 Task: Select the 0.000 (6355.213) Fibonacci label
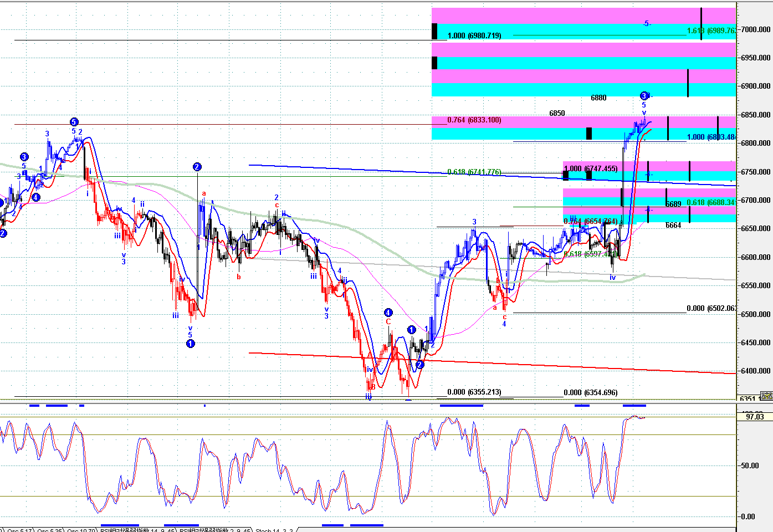coord(474,392)
